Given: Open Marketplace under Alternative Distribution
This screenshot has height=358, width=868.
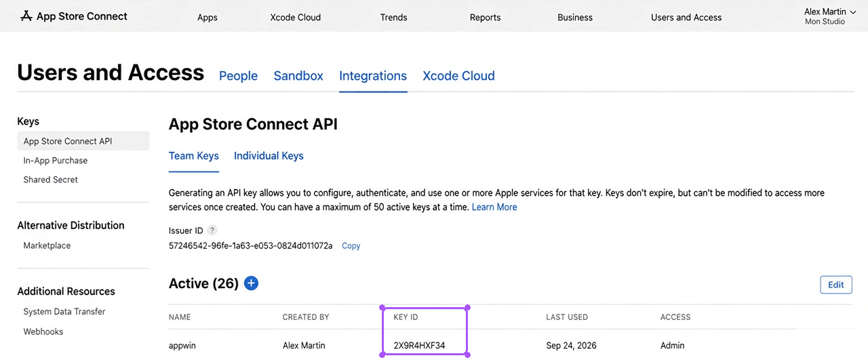Looking at the screenshot, I should (x=47, y=245).
